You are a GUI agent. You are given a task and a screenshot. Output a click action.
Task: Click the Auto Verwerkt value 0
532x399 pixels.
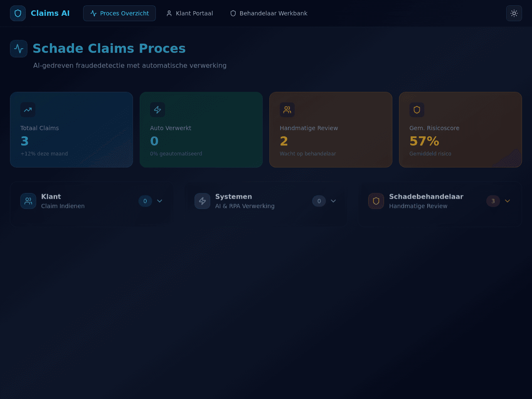(x=154, y=141)
